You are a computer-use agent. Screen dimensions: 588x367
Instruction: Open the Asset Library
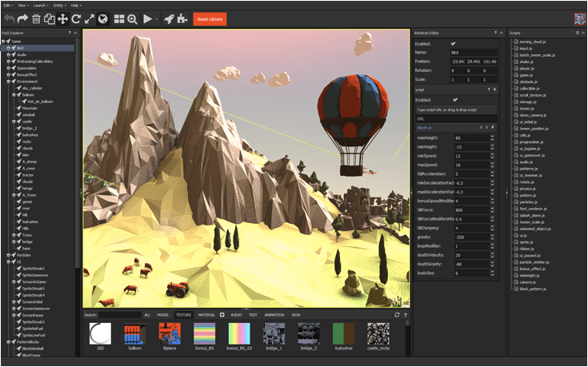(x=210, y=19)
